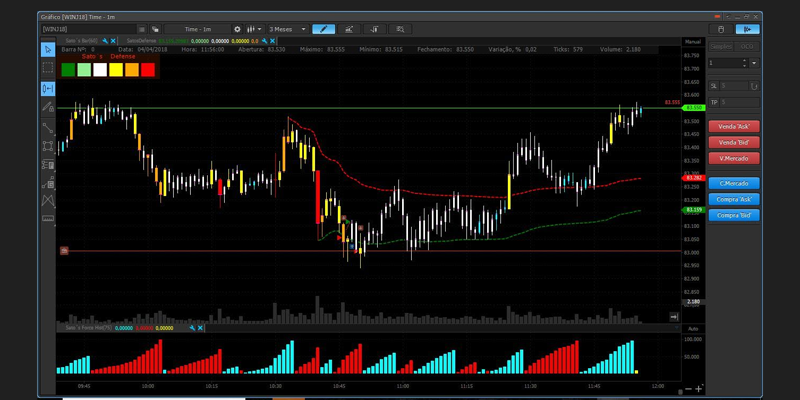This screenshot has width=800, height=400.
Task: Click the pencil with lock drawing tool
Action: 48,107
